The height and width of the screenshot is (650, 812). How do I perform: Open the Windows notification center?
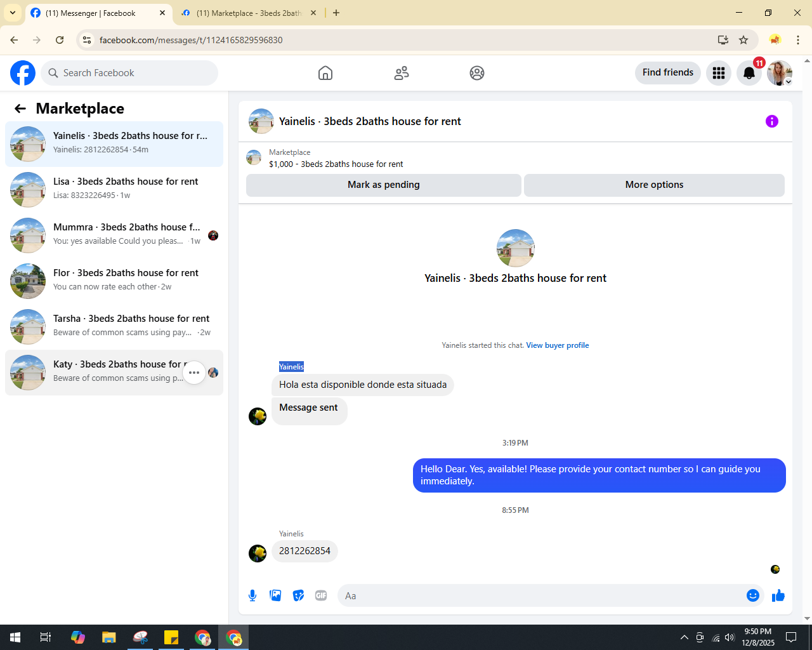pyautogui.click(x=791, y=637)
